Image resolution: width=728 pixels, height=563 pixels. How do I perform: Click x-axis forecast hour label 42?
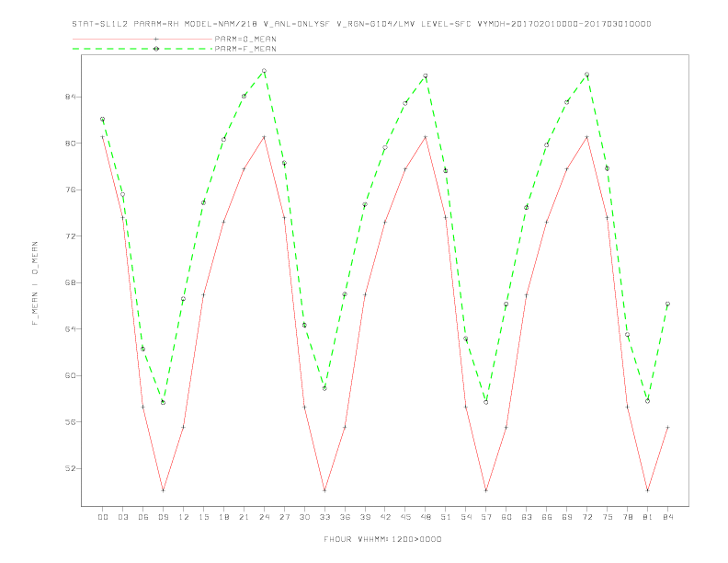(385, 517)
